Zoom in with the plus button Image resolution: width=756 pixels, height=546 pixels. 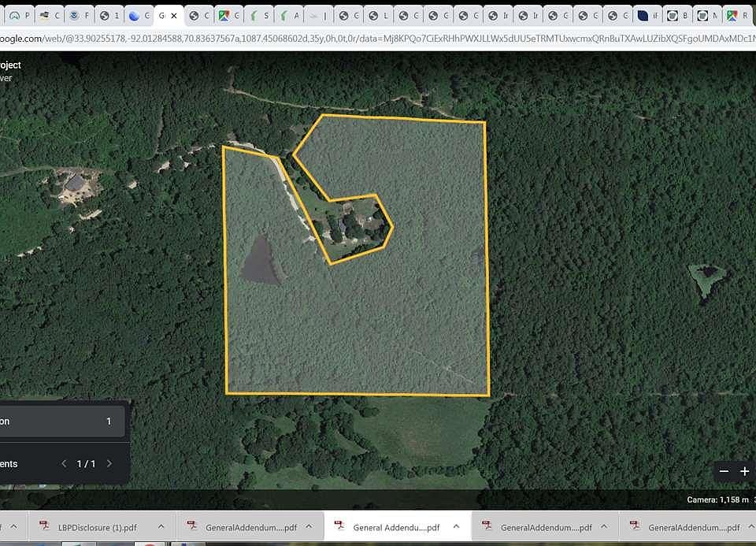pos(744,471)
